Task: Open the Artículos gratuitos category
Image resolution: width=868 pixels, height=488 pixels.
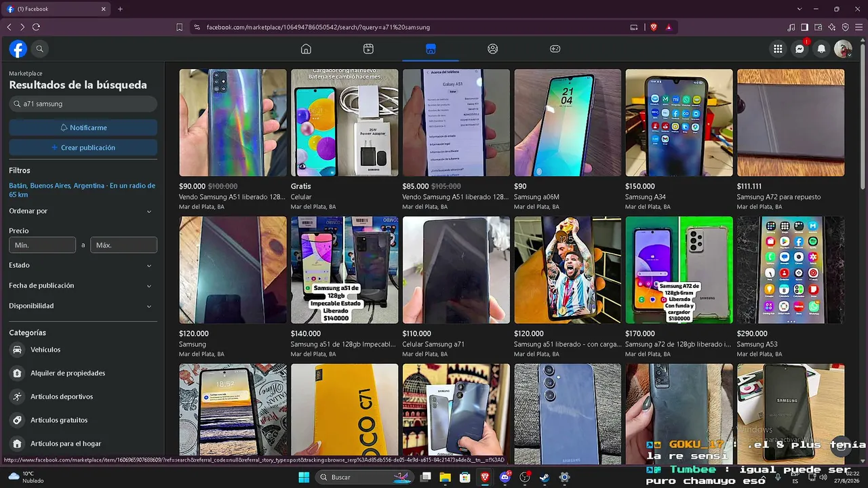Action: tap(83, 420)
